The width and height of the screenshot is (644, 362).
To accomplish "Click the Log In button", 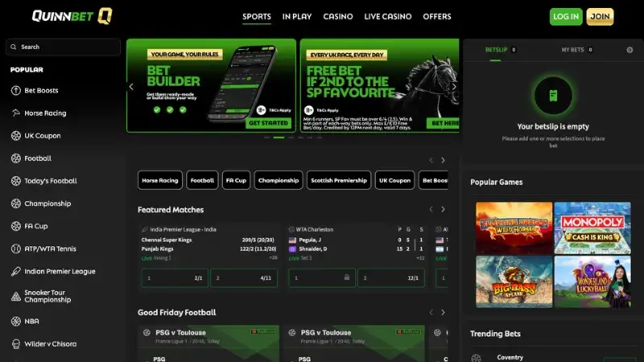I will [566, 17].
